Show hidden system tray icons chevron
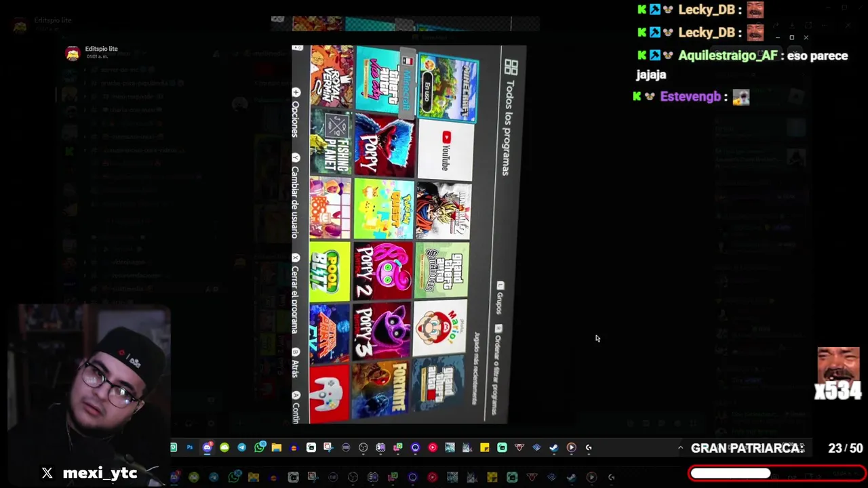868x488 pixels. click(680, 447)
